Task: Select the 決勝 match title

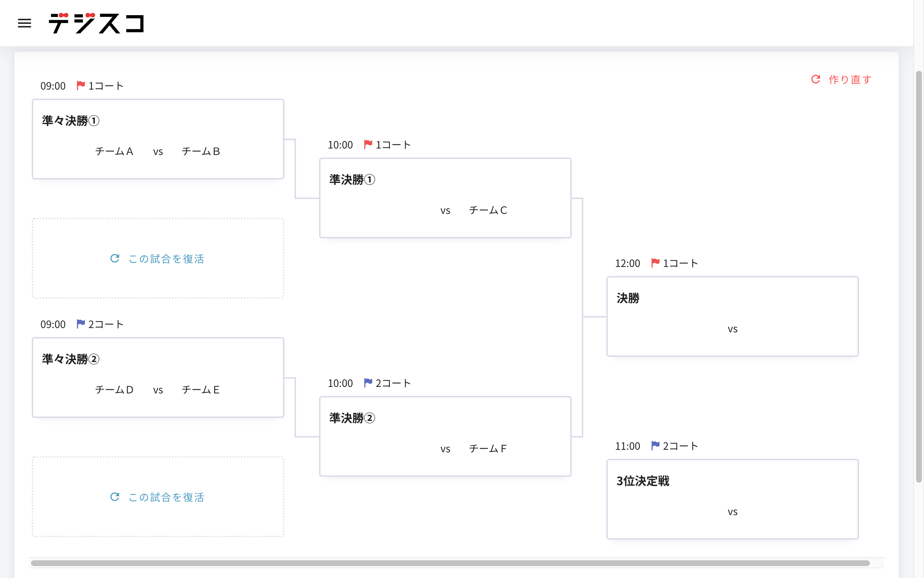Action: click(x=628, y=298)
